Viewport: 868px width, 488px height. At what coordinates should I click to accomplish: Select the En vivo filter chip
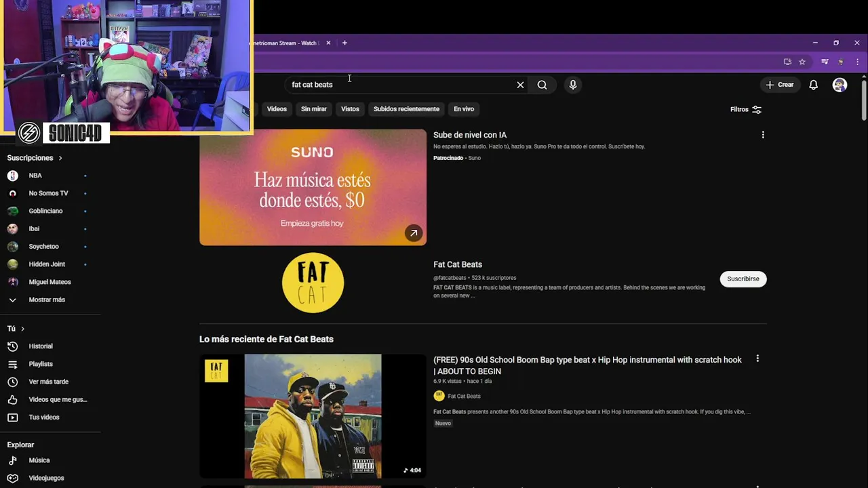[464, 109]
